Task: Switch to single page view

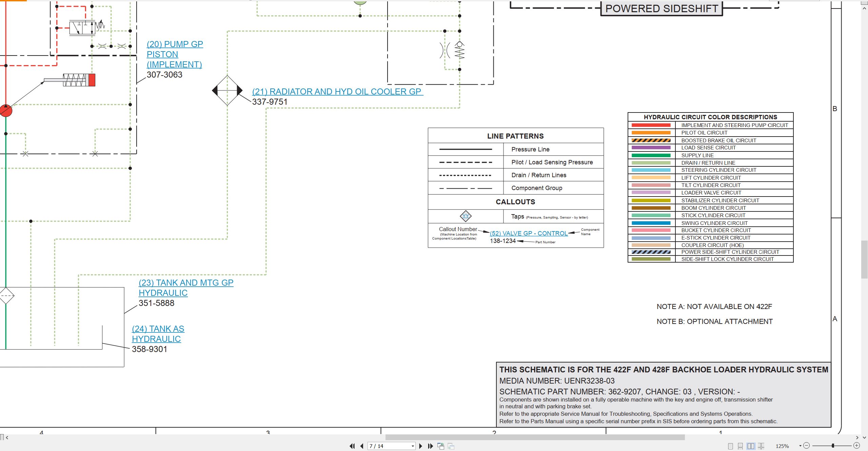Action: (730, 446)
